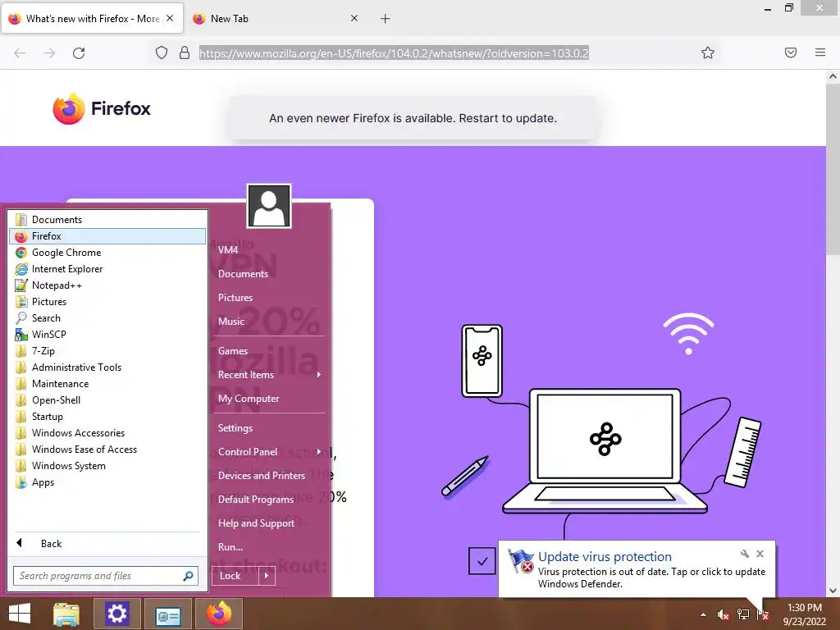Open File Explorer from taskbar

(x=66, y=614)
